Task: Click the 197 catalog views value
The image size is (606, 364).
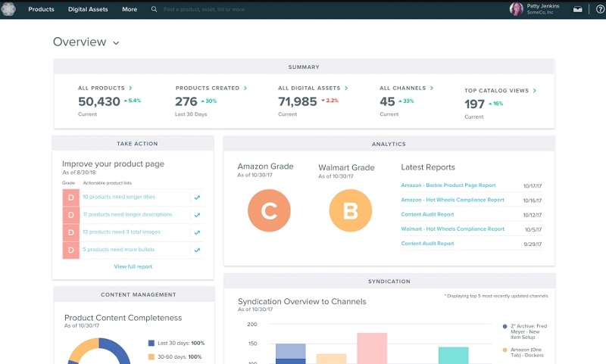Action: click(x=475, y=104)
